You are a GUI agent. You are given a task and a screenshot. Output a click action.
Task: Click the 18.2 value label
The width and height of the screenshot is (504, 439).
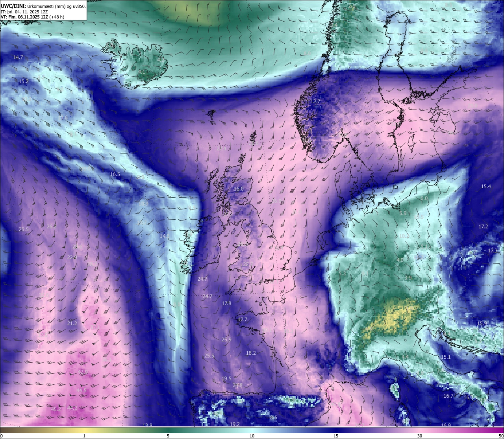(x=251, y=353)
